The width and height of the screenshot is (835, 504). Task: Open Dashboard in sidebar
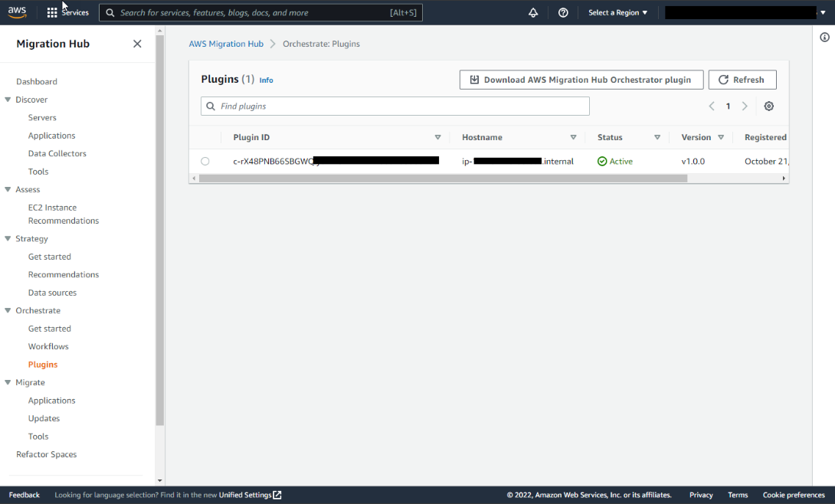(37, 81)
